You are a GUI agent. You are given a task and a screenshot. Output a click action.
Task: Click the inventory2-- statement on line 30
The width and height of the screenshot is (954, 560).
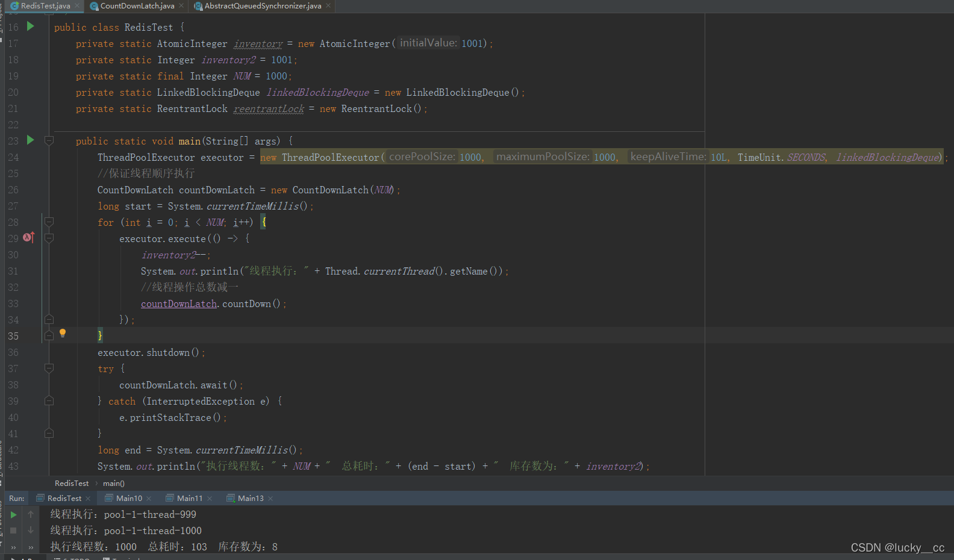(x=176, y=255)
